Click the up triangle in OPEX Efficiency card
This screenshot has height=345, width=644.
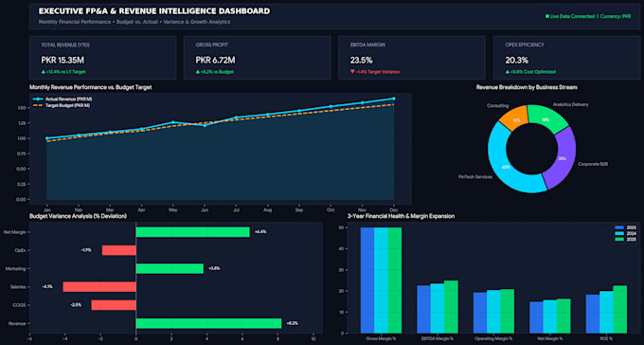pyautogui.click(x=508, y=72)
